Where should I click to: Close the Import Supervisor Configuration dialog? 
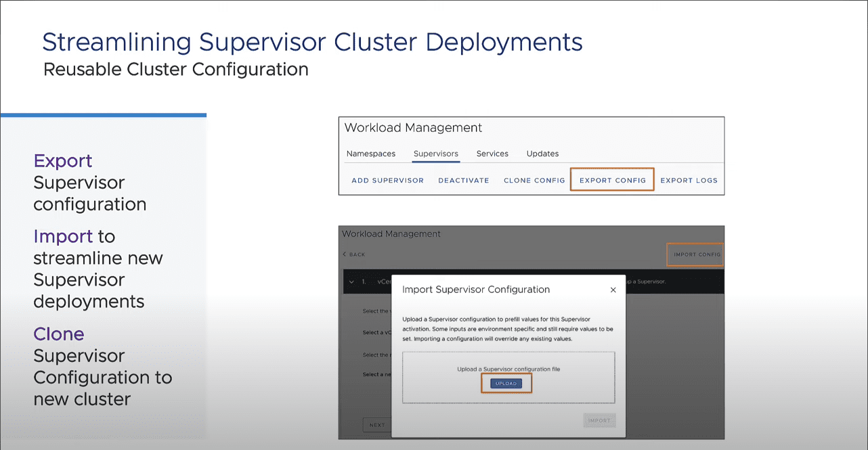pos(613,290)
